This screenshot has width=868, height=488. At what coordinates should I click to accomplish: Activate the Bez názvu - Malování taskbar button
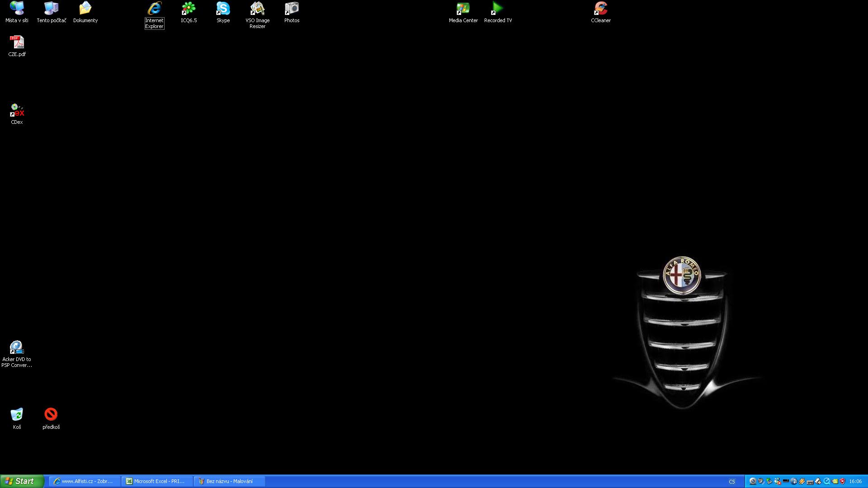click(230, 481)
